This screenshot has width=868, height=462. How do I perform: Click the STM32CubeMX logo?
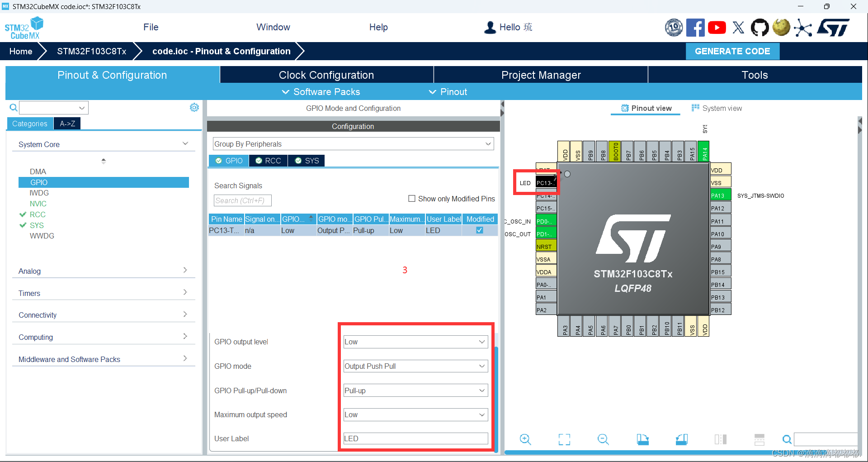point(24,28)
